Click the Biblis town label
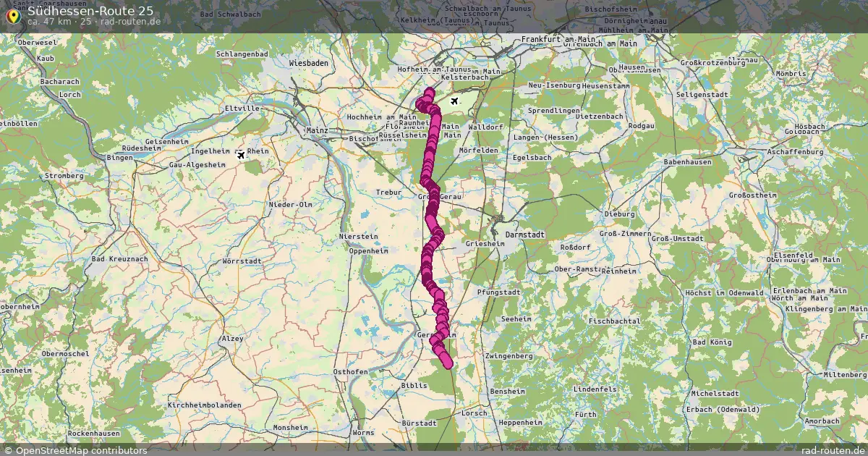Viewport: 868px width, 456px height. coord(414,386)
